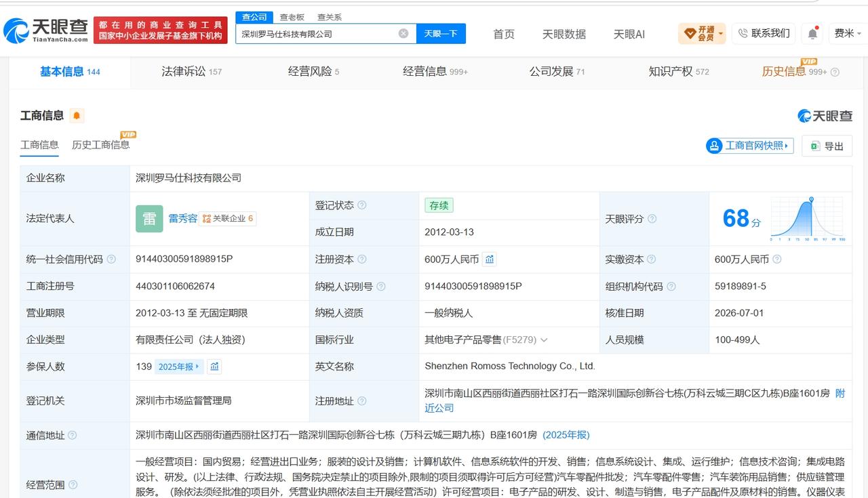Open the 天眼数据 navigation link
This screenshot has height=498, width=868.
[x=564, y=34]
